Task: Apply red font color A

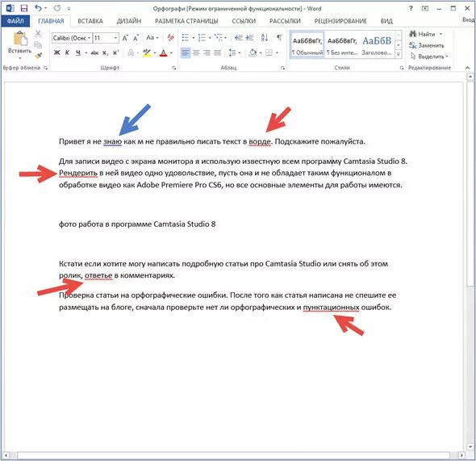Action: tap(163, 53)
